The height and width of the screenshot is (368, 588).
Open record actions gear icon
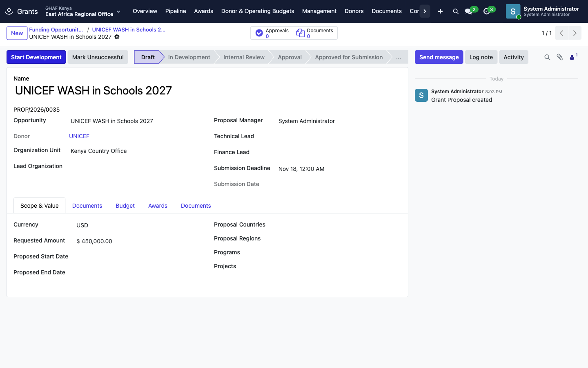click(117, 37)
